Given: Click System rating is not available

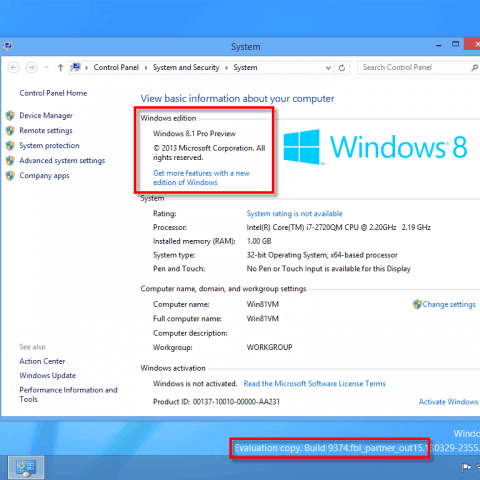Looking at the screenshot, I should (x=295, y=214).
